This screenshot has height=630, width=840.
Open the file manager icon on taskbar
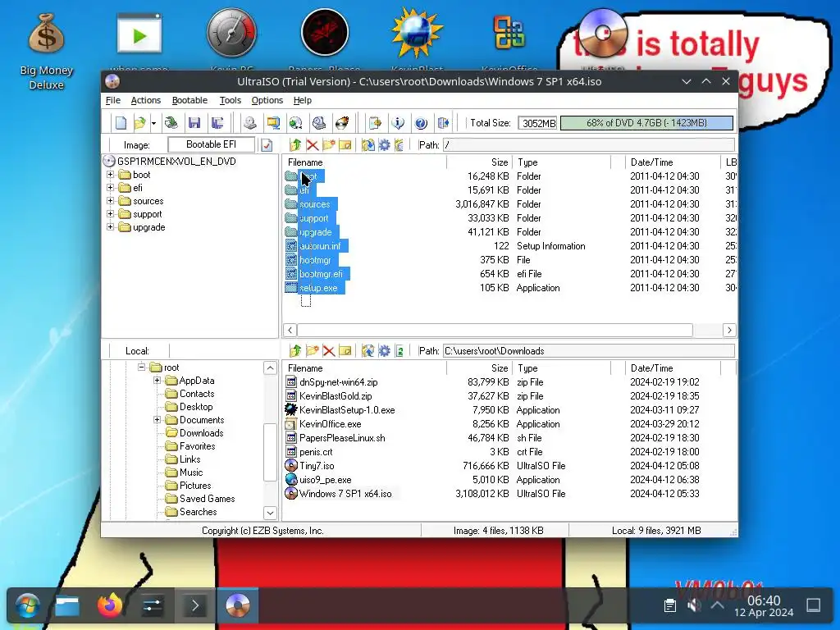67,606
